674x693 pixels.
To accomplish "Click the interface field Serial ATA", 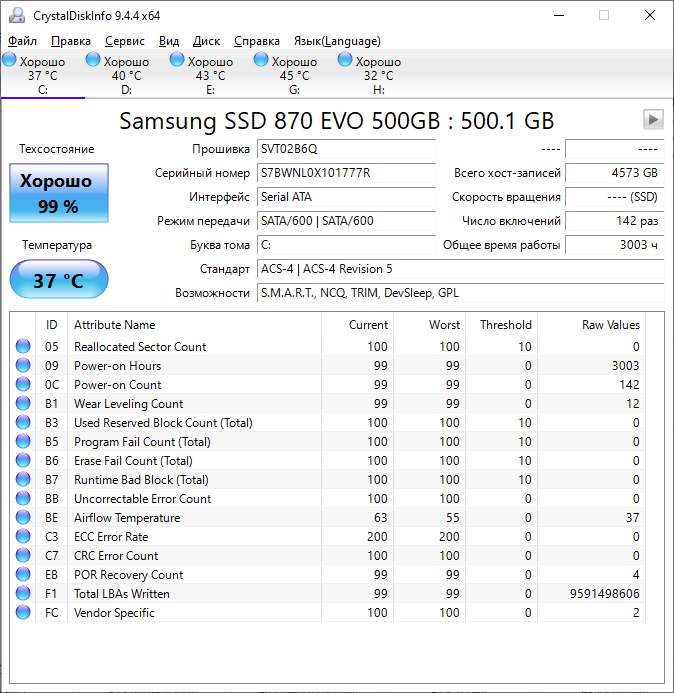I will 347,197.
